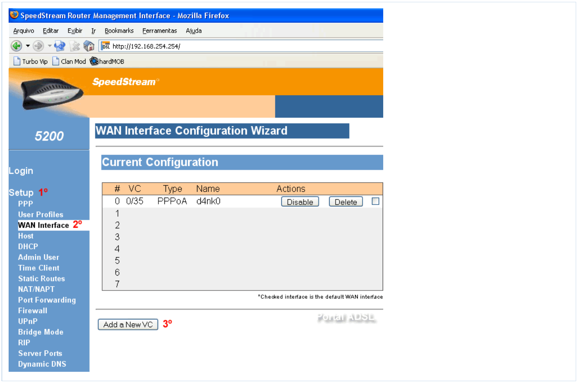Go to Port Forwarding

[47, 300]
